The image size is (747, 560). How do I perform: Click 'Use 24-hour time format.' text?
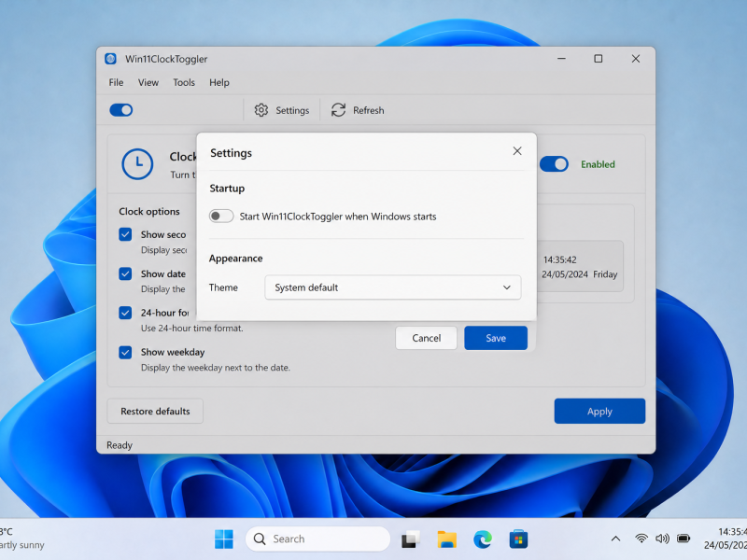192,329
